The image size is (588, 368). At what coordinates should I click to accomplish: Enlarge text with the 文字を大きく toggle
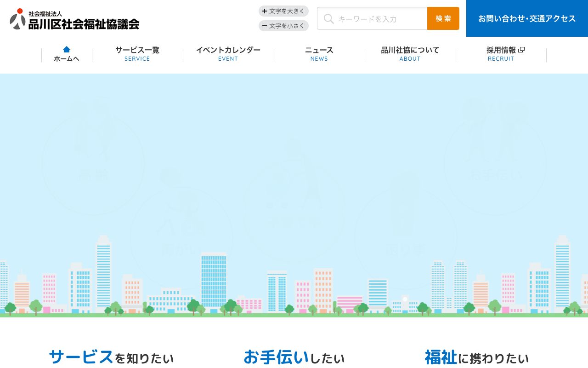283,11
